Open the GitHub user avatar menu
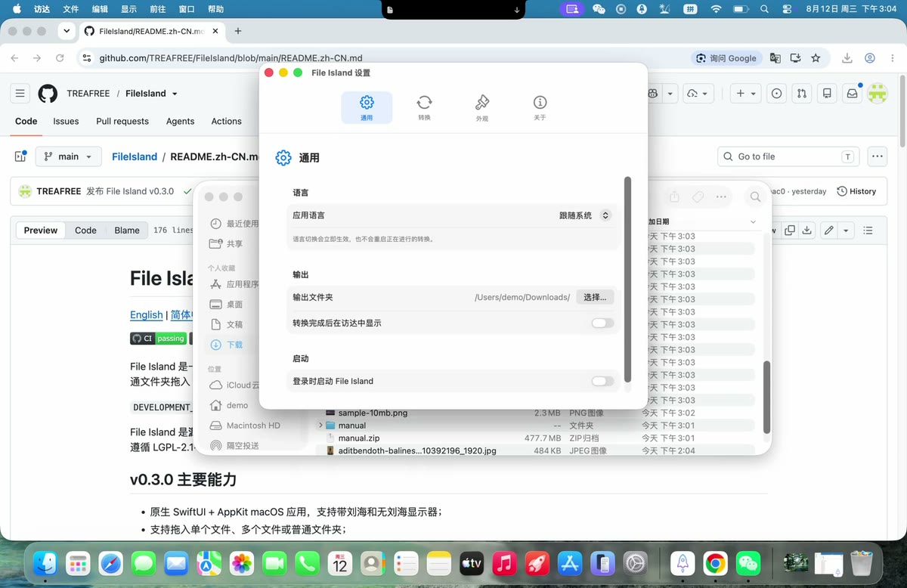907x588 pixels. 878,94
